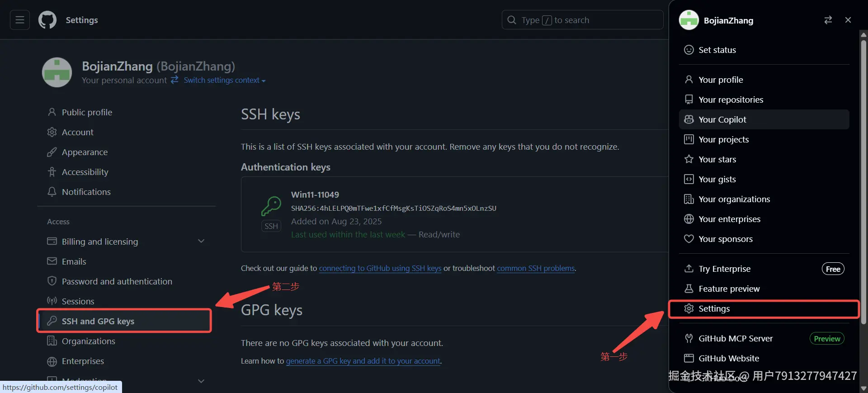This screenshot has height=393, width=868.
Task: Open Your Copilot
Action: click(764, 119)
